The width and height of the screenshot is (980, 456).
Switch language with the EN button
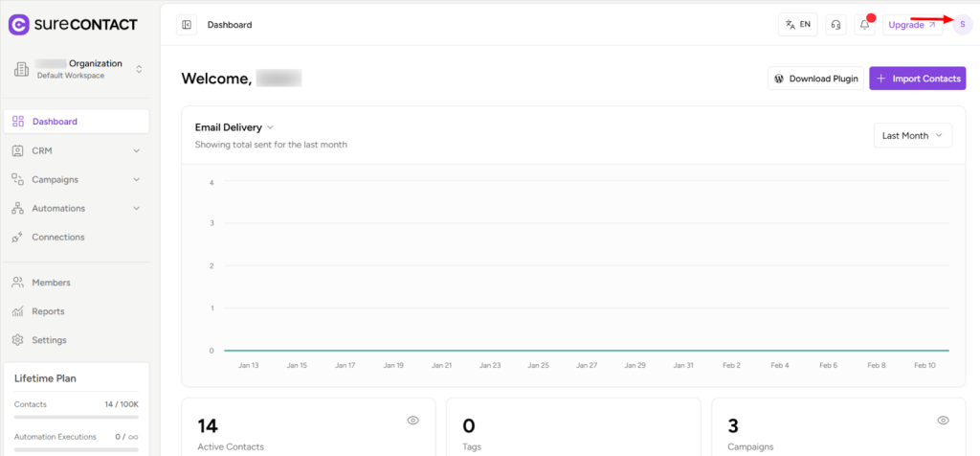(798, 25)
